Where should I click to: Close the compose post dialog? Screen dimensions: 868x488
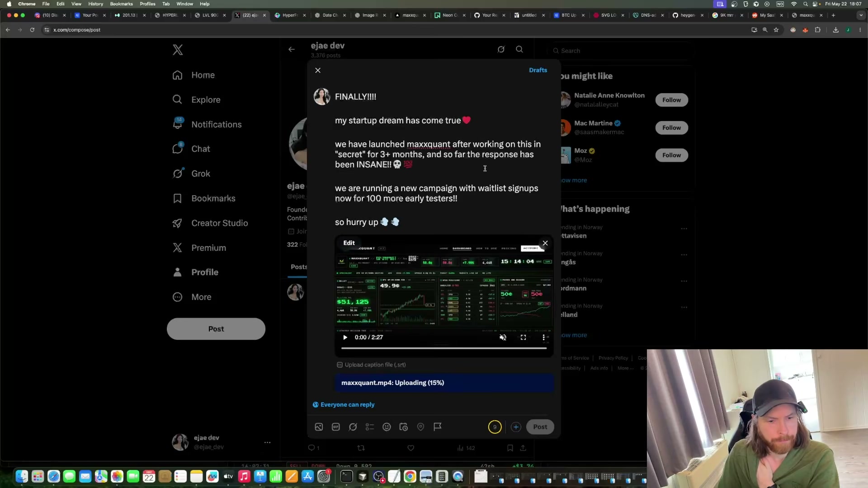(318, 70)
